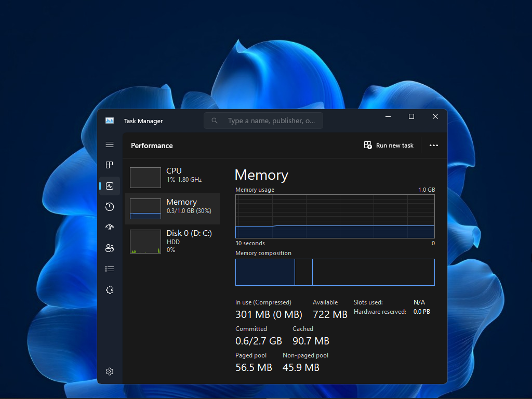Click the 722 MB available value

click(330, 314)
